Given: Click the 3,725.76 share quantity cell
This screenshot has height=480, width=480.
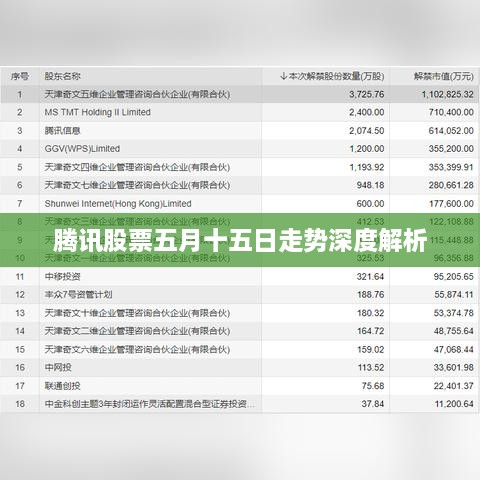Looking at the screenshot, I should [x=367, y=94].
